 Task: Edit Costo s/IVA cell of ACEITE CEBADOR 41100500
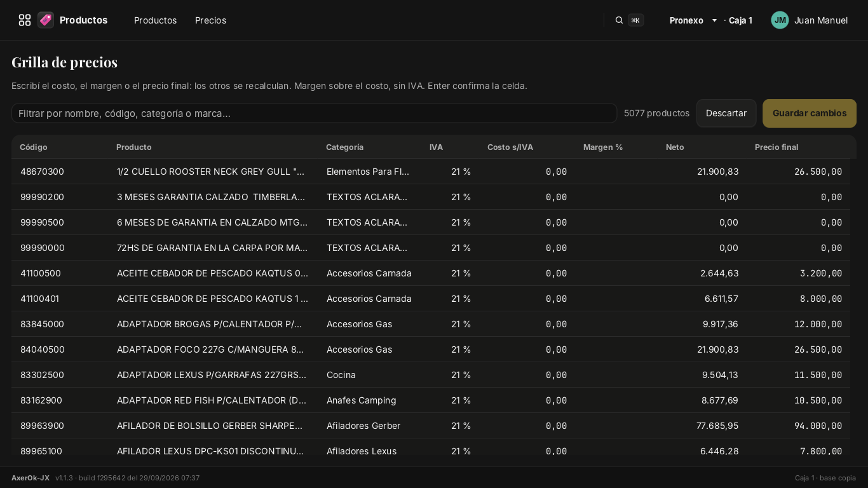tap(527, 273)
